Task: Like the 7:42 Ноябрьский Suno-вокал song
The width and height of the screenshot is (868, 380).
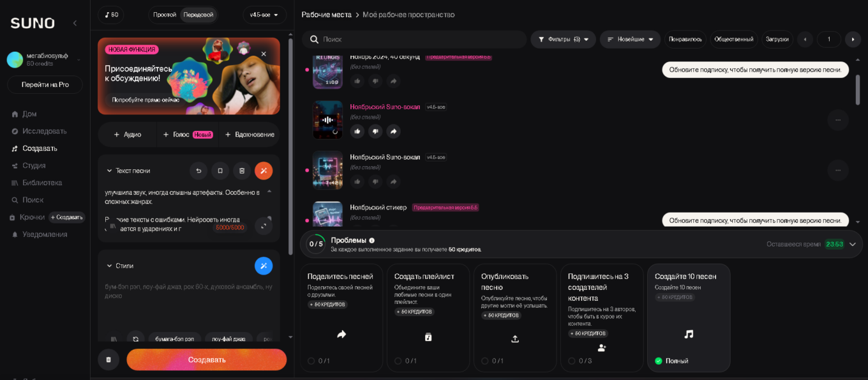Action: coord(357,181)
